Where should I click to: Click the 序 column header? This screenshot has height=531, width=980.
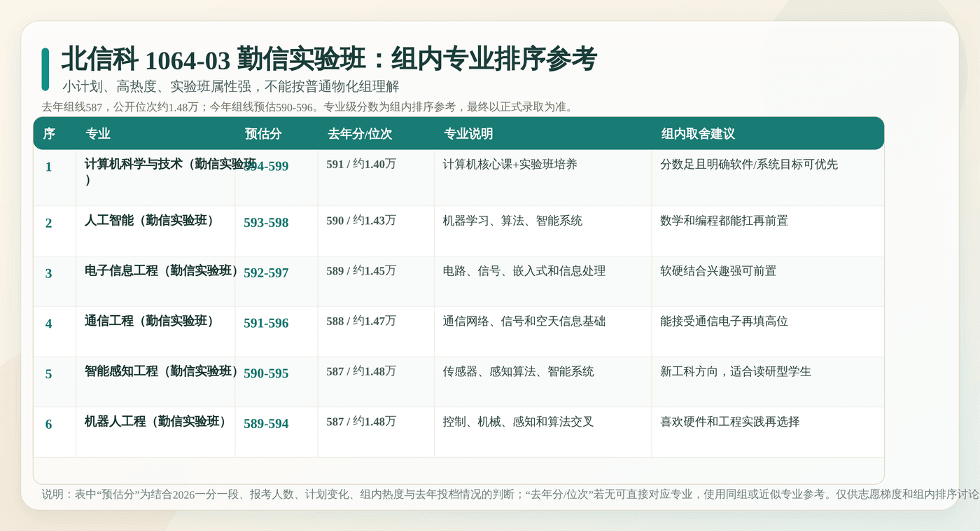click(49, 134)
